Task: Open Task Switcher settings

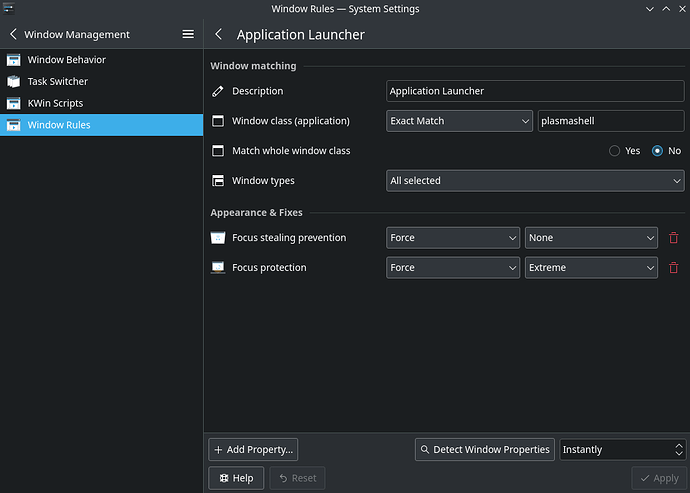Action: click(101, 81)
